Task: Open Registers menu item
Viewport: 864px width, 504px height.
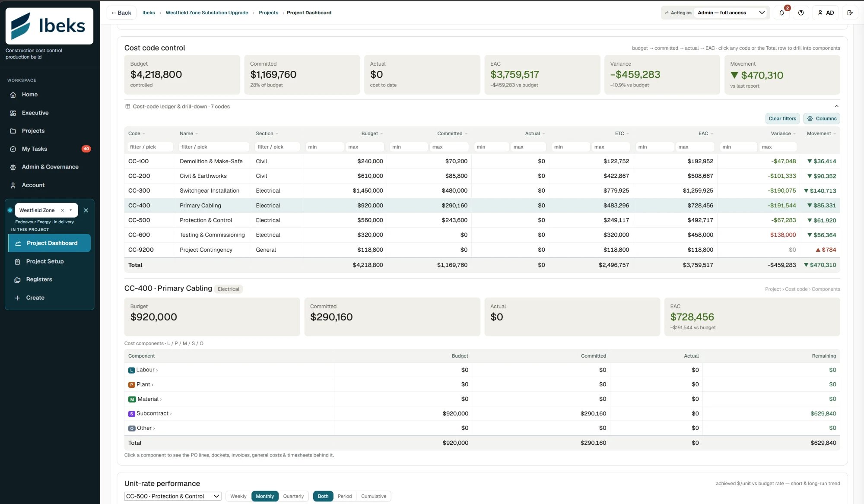Action: (x=39, y=280)
